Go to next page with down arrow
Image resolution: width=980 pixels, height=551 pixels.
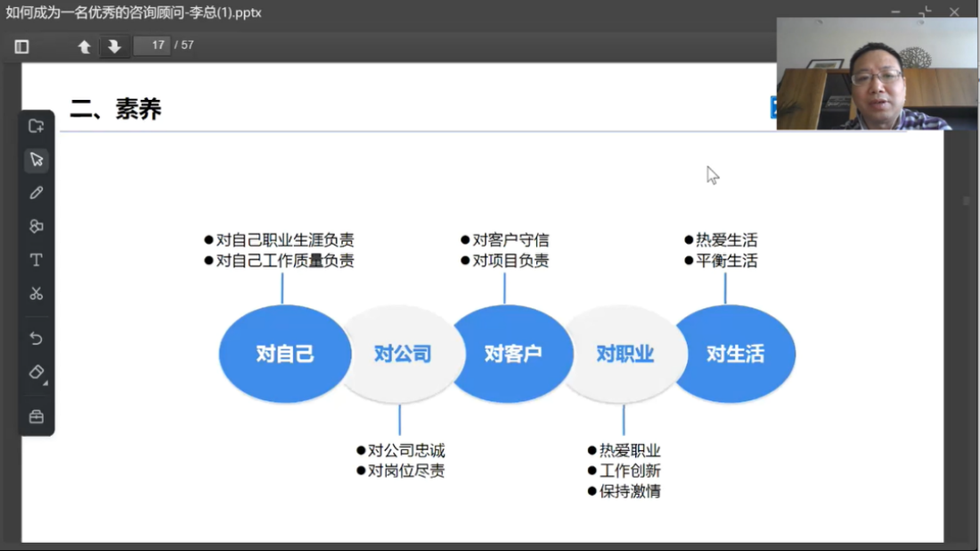pyautogui.click(x=114, y=46)
